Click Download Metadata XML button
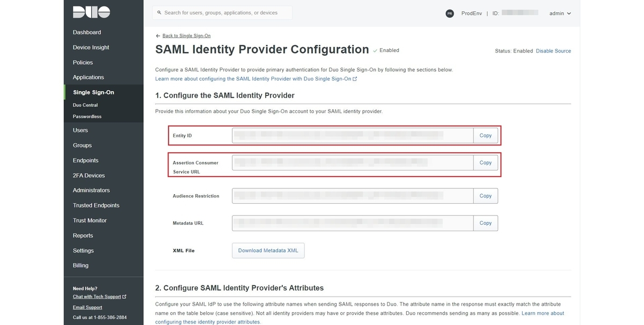Screen dimensions: 644x325 pos(268,250)
